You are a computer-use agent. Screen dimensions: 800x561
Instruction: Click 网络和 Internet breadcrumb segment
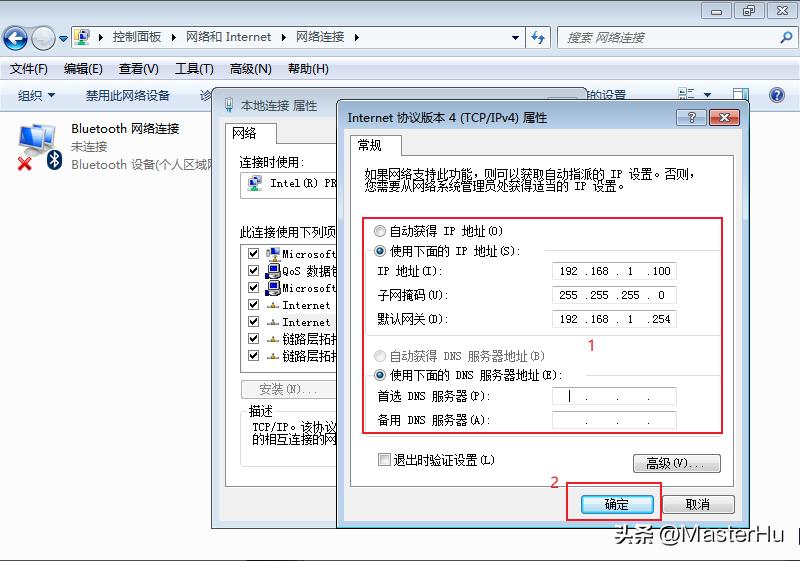click(228, 37)
